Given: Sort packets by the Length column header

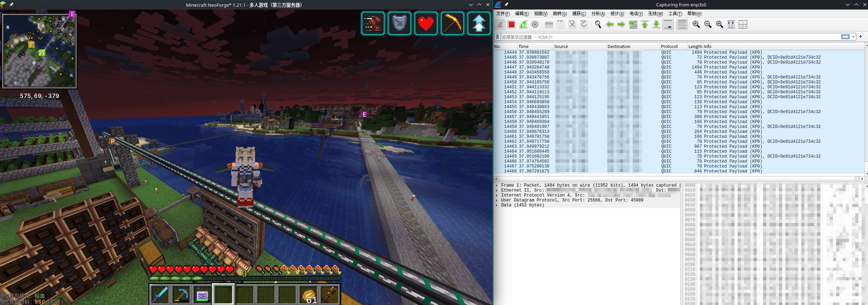Looking at the screenshot, I should [x=695, y=46].
